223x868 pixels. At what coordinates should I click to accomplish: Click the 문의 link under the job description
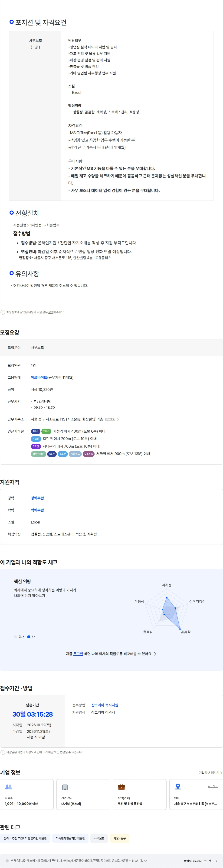tap(51, 312)
